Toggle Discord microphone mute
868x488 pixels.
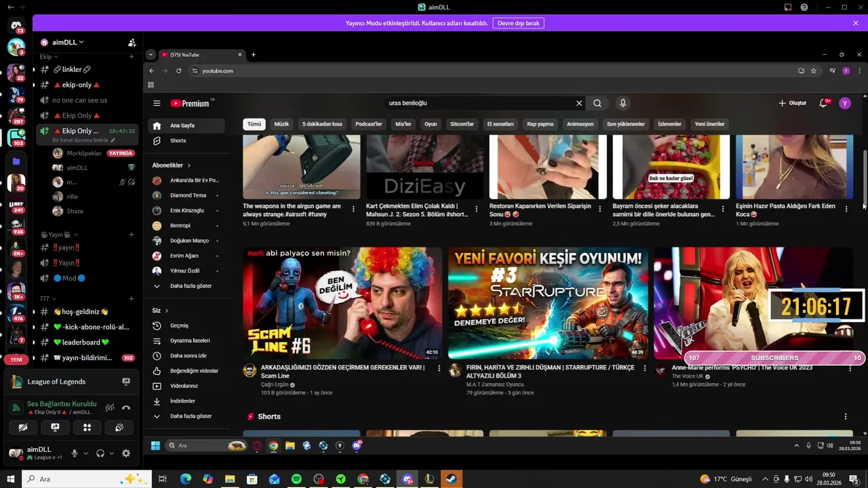point(75,453)
